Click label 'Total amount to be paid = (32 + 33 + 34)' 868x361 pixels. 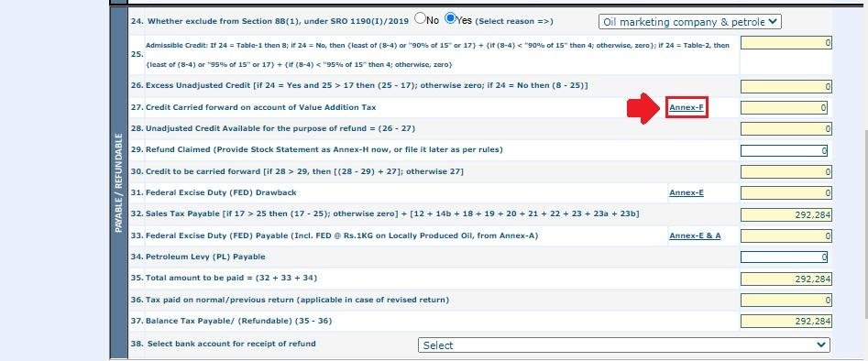231,278
